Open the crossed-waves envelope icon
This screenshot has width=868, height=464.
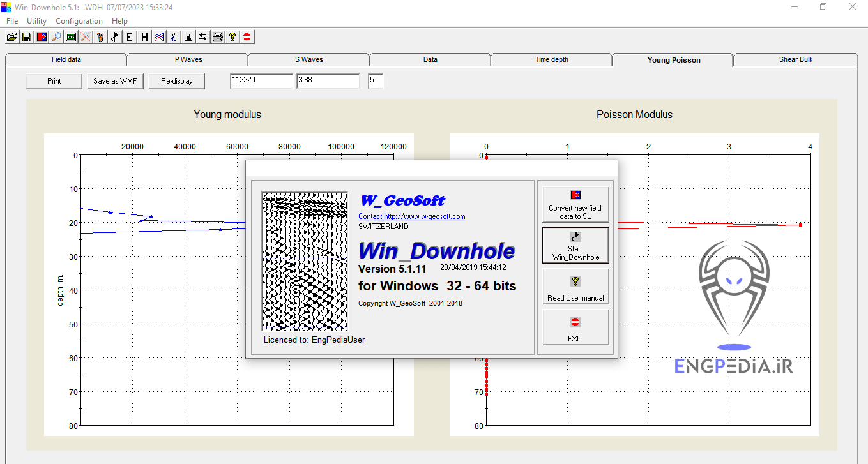158,36
